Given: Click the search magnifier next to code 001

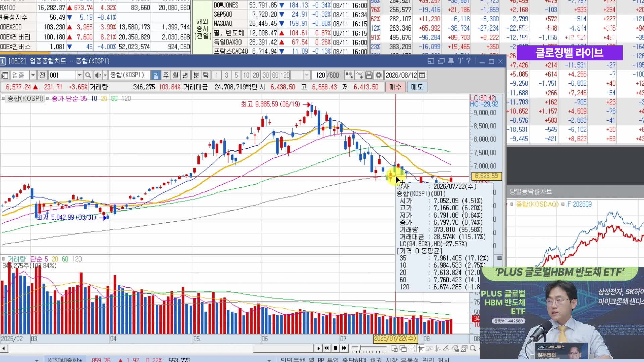Looking at the screenshot, I should click(x=88, y=75).
